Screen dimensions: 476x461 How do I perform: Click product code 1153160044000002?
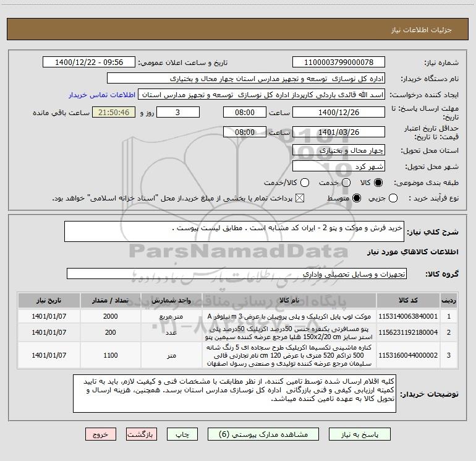point(408,355)
